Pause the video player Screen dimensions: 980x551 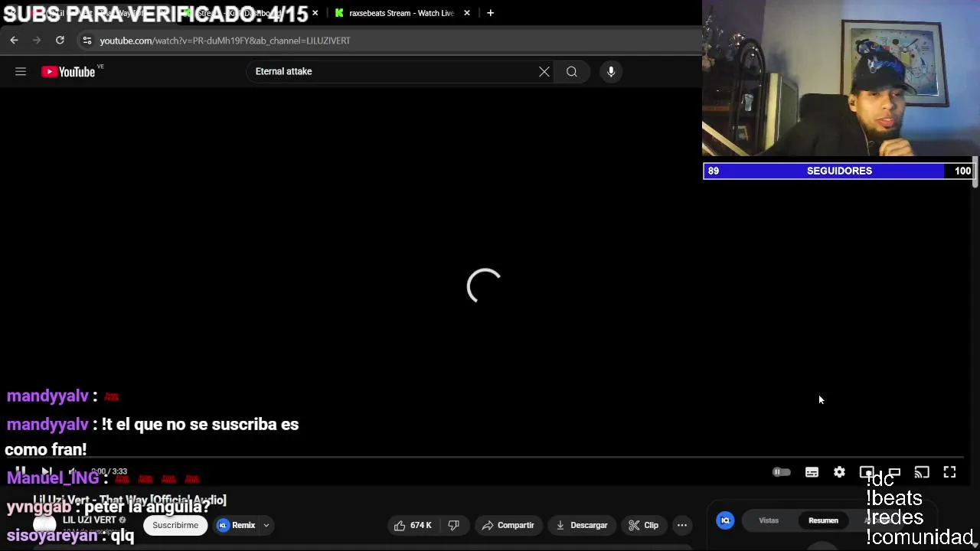[x=21, y=472]
